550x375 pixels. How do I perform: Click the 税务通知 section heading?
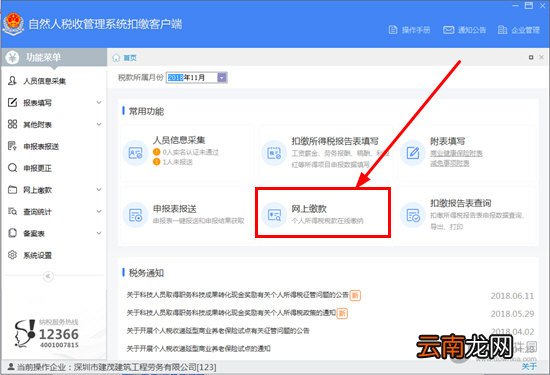[146, 273]
